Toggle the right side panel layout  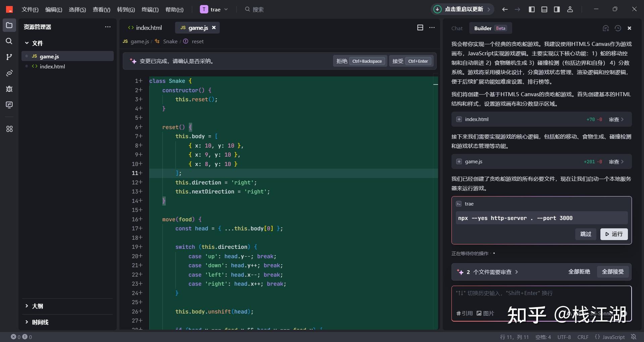click(557, 9)
